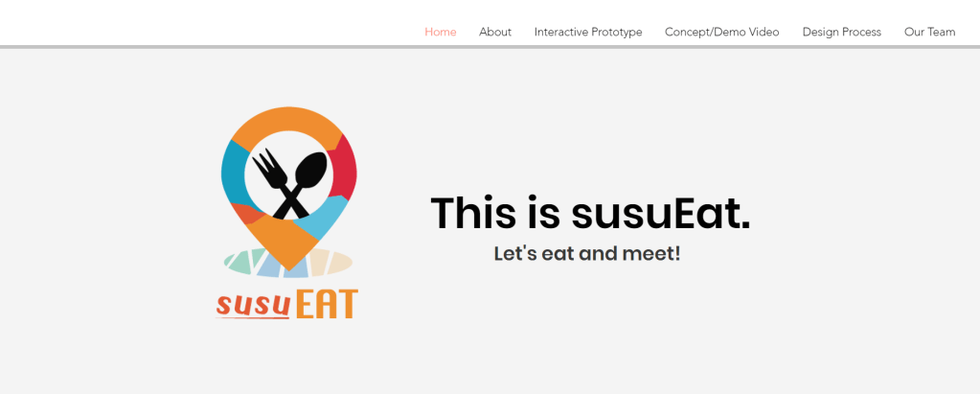Open the Interactive Prototype page
Screen dimensions: 980x394
[x=587, y=32]
